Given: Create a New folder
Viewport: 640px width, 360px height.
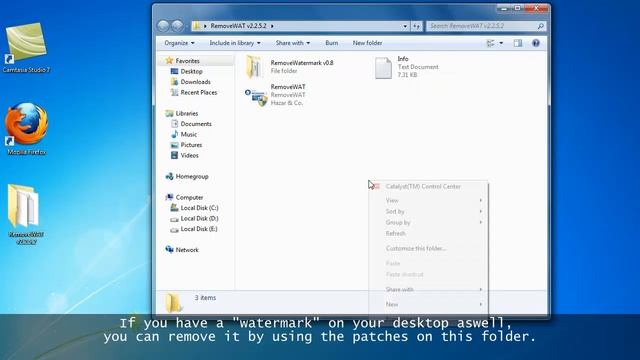Looking at the screenshot, I should click(367, 43).
